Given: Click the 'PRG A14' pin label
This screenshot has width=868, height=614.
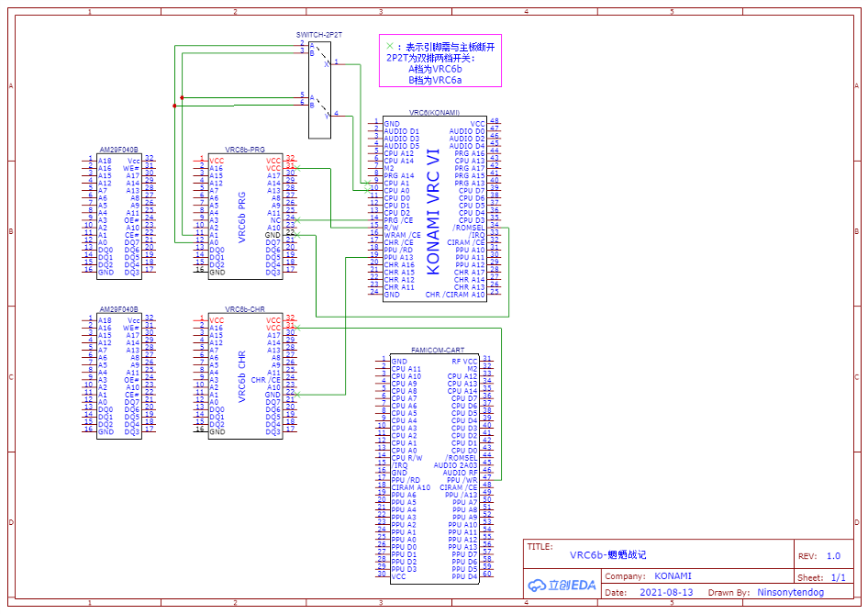Looking at the screenshot, I should 398,175.
